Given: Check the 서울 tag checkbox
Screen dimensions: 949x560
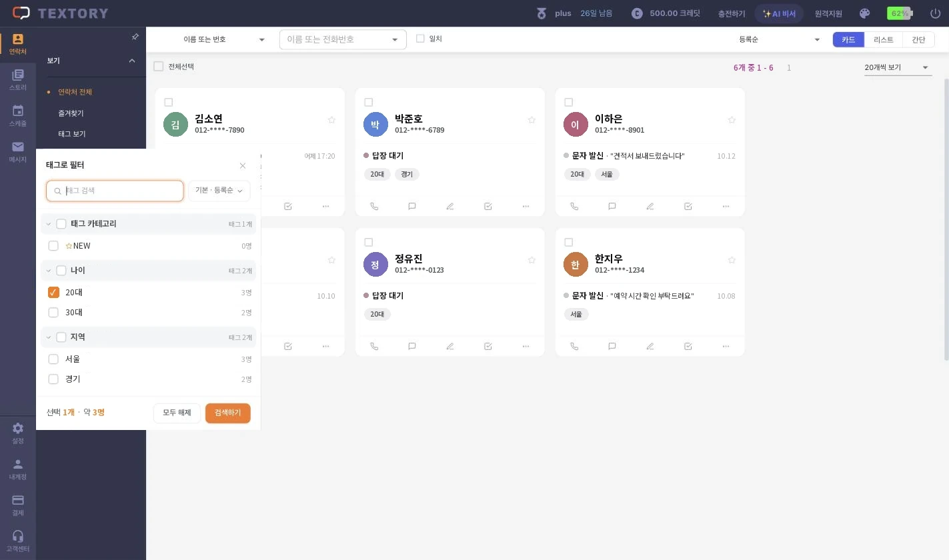Looking at the screenshot, I should (x=54, y=359).
